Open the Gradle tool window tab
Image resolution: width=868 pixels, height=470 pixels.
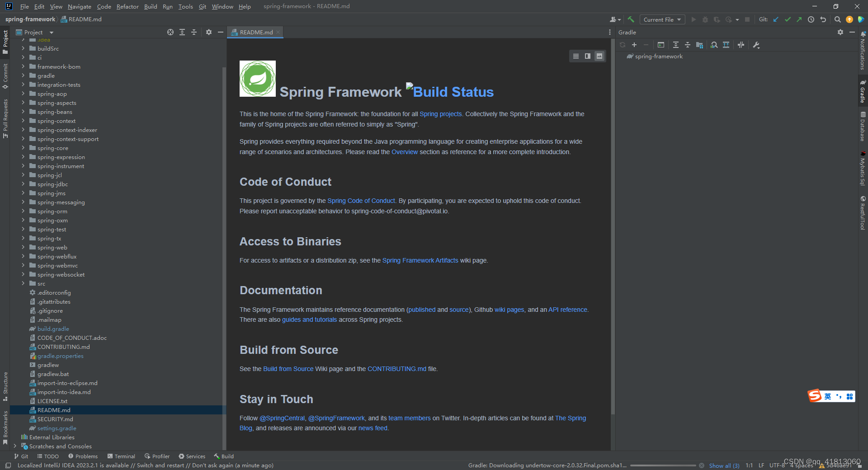(x=863, y=92)
